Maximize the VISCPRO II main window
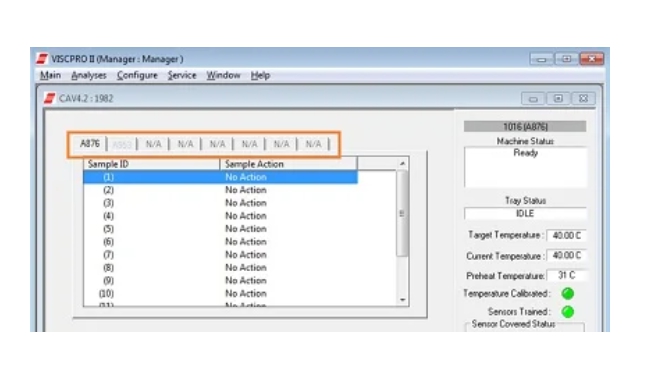 (566, 59)
